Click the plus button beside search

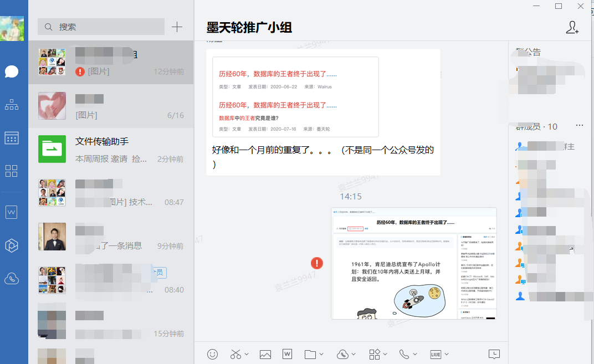pyautogui.click(x=177, y=27)
